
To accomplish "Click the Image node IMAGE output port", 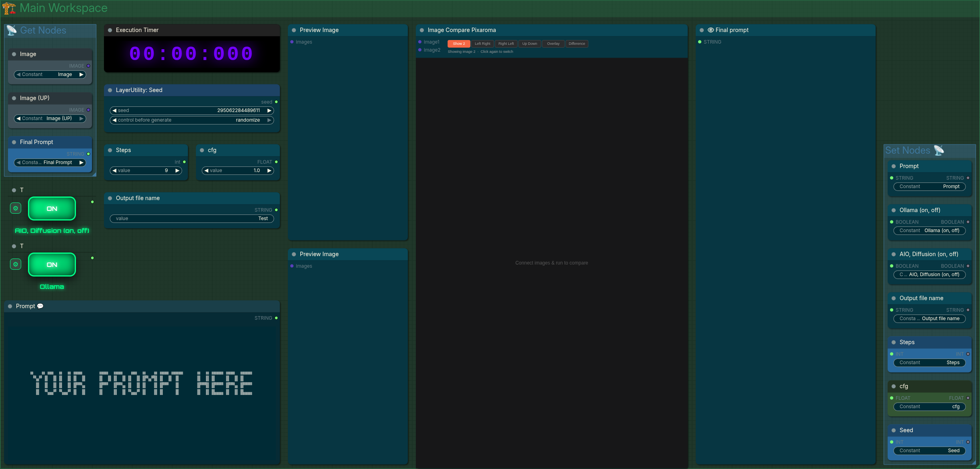I will point(88,66).
